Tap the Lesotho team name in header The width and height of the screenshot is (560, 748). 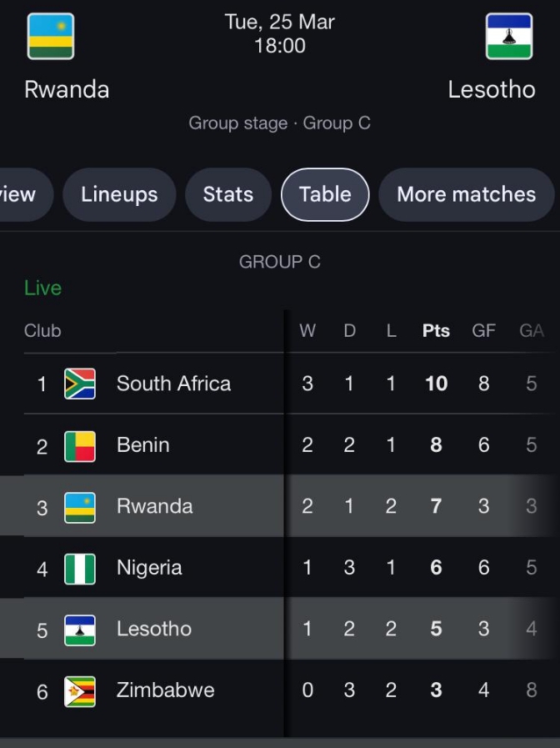click(491, 89)
